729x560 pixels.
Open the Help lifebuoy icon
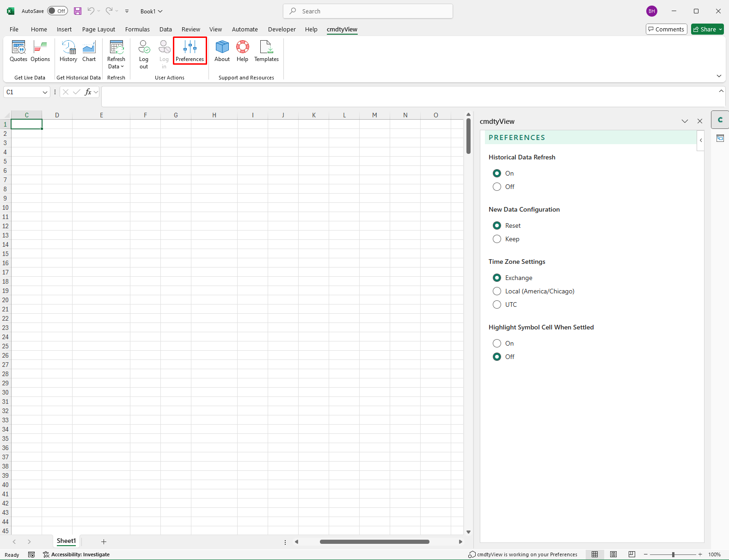tap(243, 51)
